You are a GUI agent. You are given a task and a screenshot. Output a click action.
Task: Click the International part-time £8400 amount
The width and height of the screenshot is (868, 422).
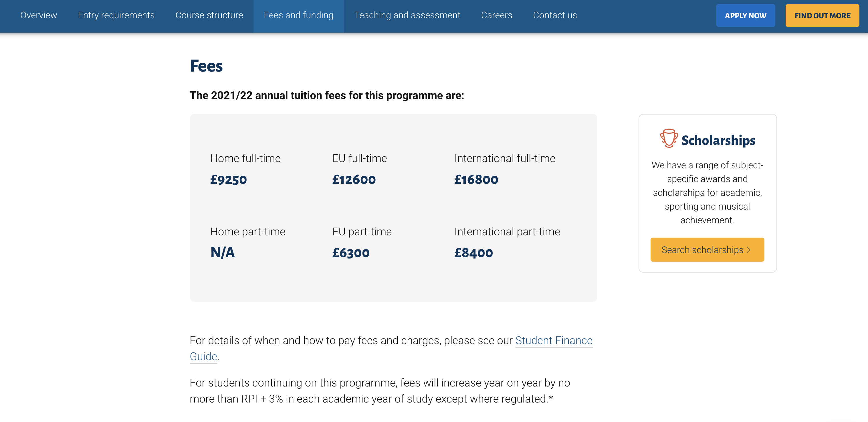click(x=473, y=253)
